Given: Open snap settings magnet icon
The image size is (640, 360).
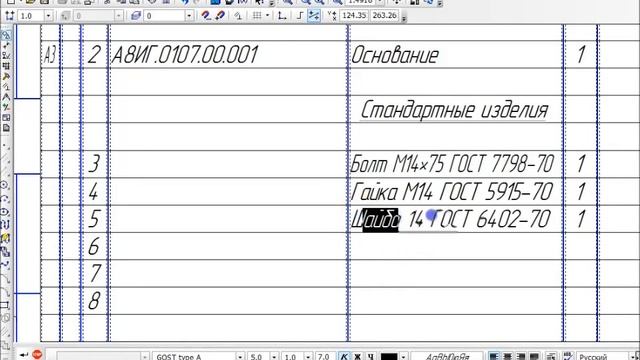Looking at the screenshot, I should point(206,16).
